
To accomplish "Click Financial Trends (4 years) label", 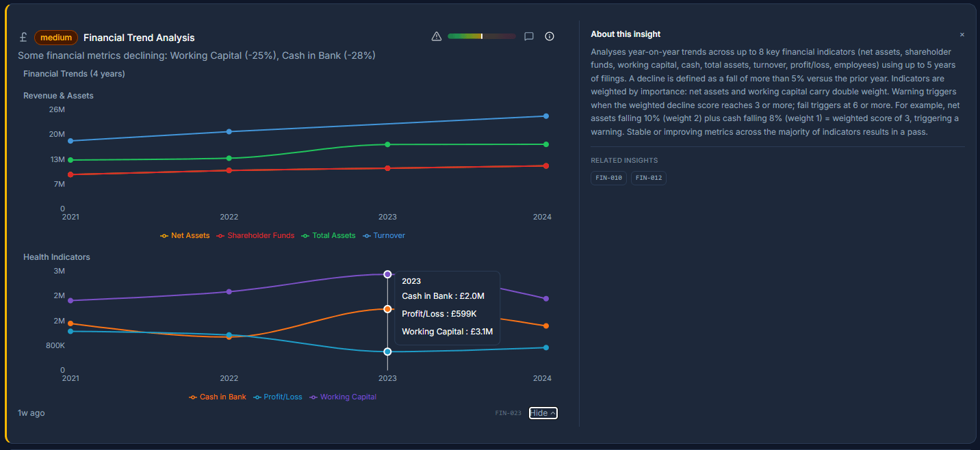I will click(x=74, y=74).
